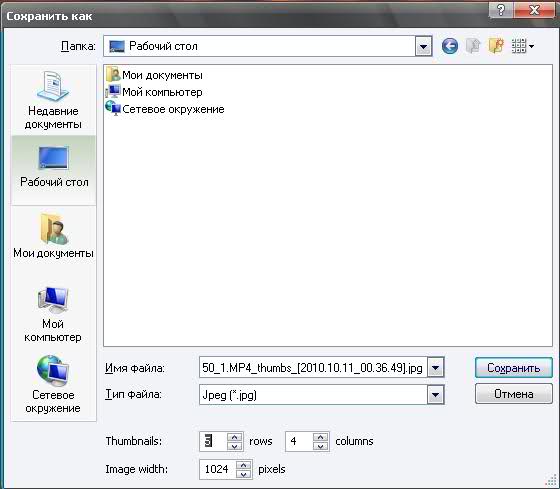The width and height of the screenshot is (560, 489).
Task: Select Рабочий стол in the places bar
Action: (54, 167)
